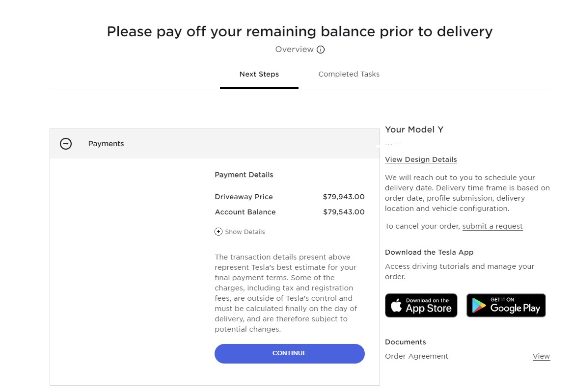Click the Order Agreement document name
The width and height of the screenshot is (572, 392).
[416, 356]
